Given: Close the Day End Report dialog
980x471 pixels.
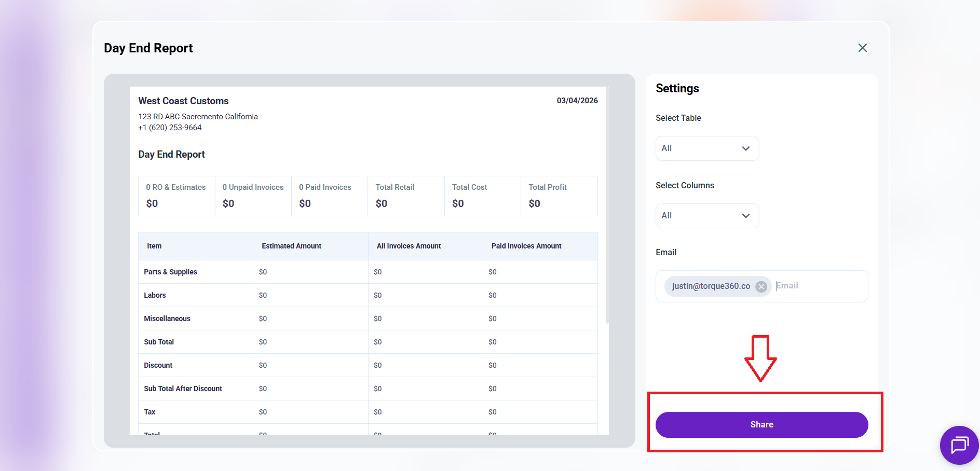Looking at the screenshot, I should click(x=862, y=48).
